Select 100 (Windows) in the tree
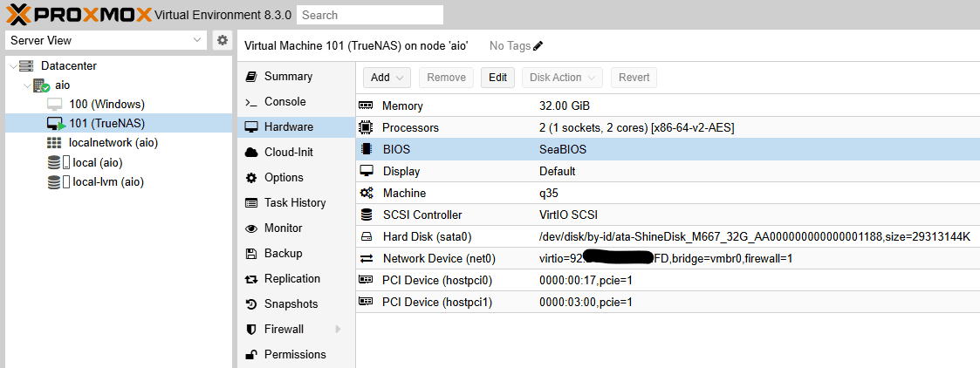The height and width of the screenshot is (368, 980). (x=106, y=105)
